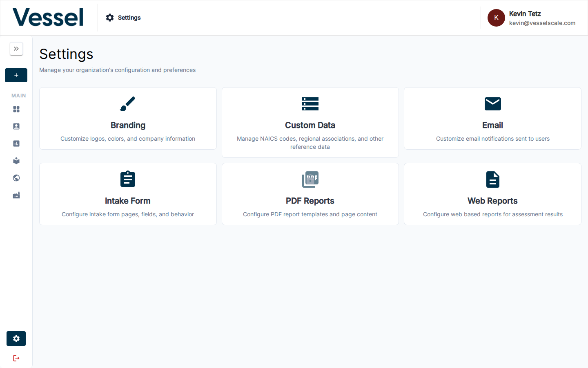Open the book reader sidebar icon
Screen dimensions: 588x368
(x=16, y=161)
